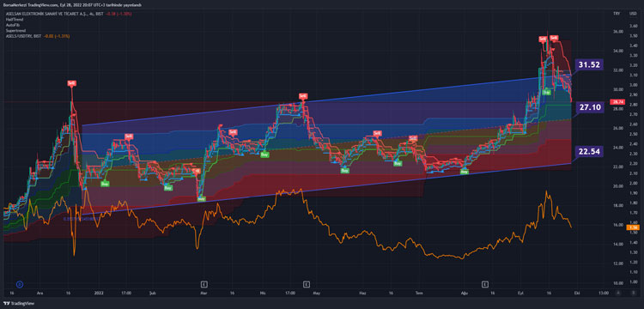
Task: Click the Eyl month label
Action: (520, 294)
